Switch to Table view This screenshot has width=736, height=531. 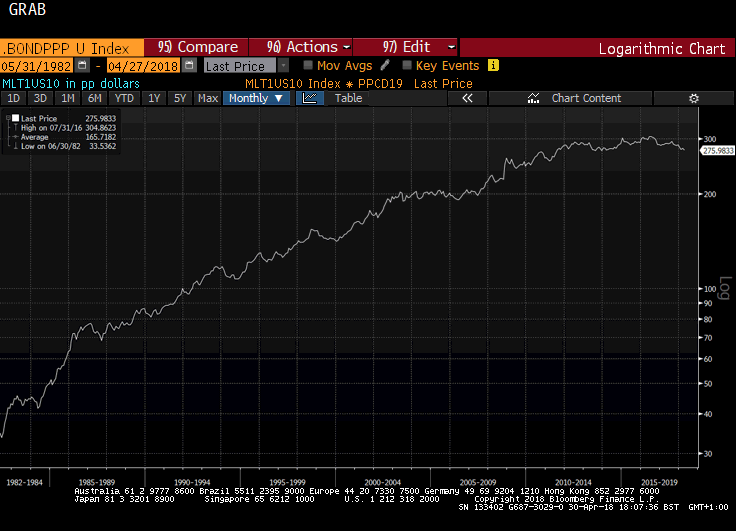pyautogui.click(x=348, y=98)
